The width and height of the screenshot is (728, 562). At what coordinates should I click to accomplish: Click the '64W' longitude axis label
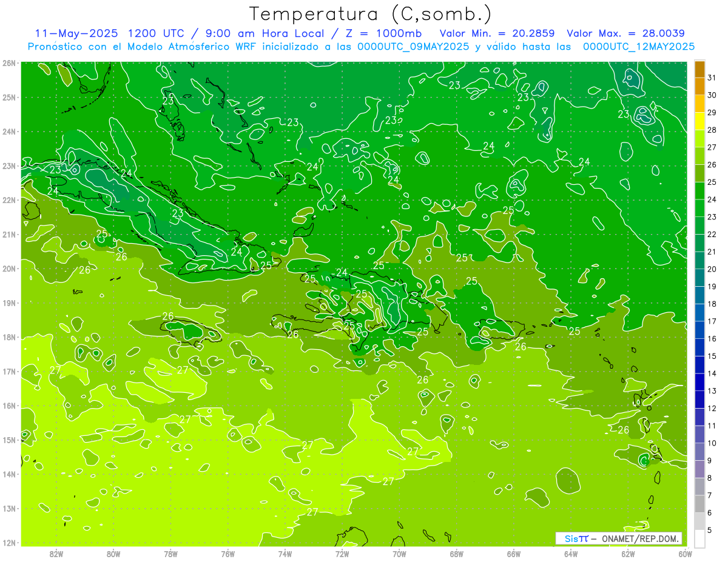click(571, 554)
